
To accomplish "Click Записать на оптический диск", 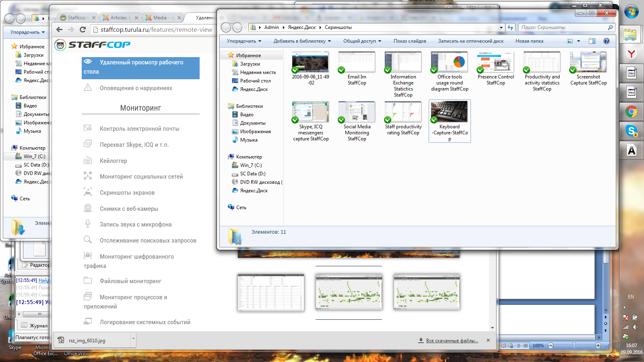I will [471, 41].
